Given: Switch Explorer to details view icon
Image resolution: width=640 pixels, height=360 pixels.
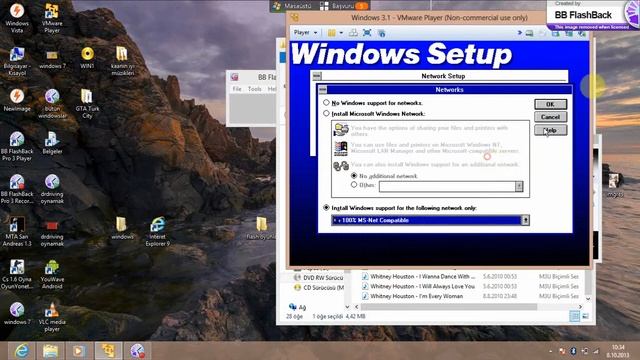Looking at the screenshot, I should [x=574, y=316].
